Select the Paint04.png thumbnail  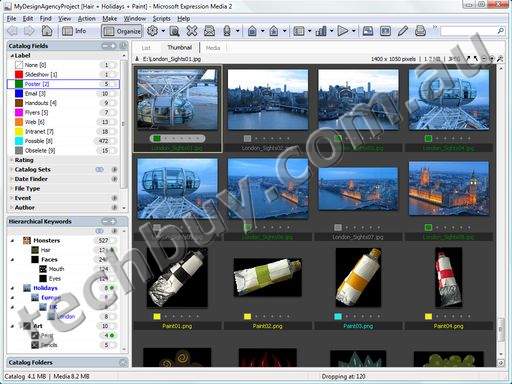[449, 277]
